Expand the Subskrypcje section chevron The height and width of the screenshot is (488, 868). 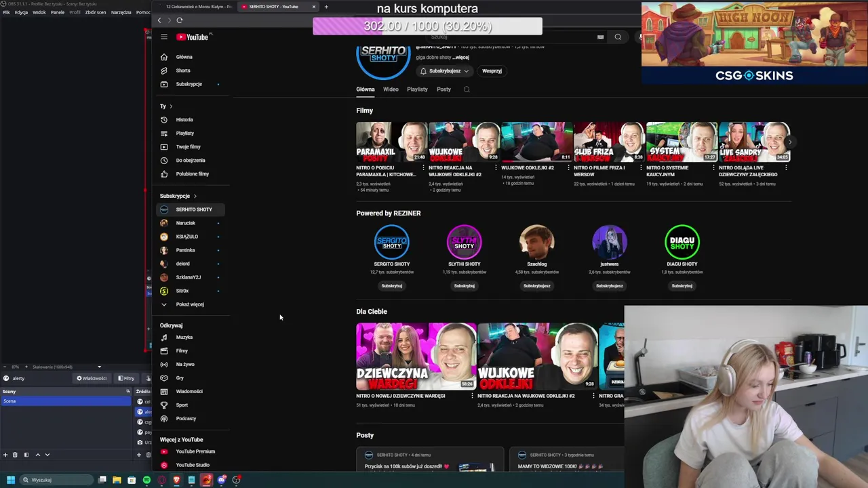195,197
